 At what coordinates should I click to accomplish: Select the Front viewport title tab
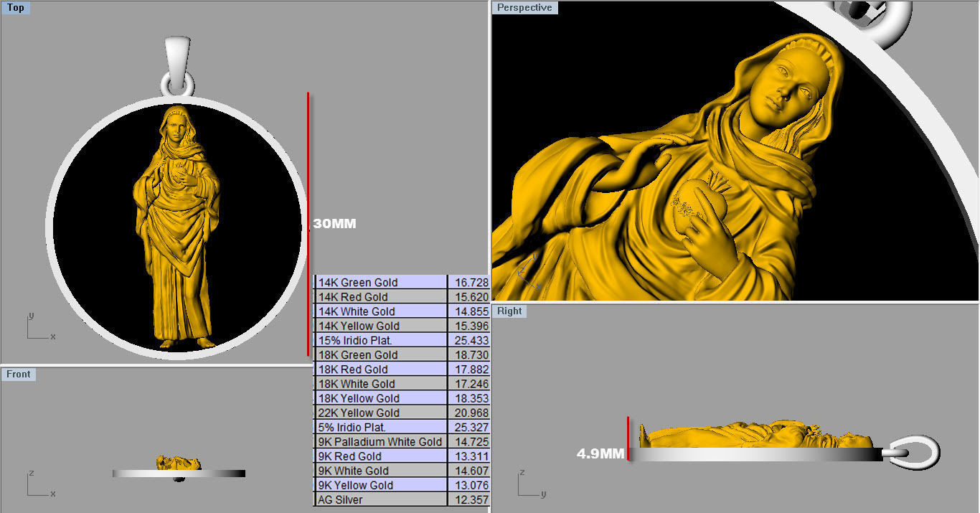(x=19, y=374)
